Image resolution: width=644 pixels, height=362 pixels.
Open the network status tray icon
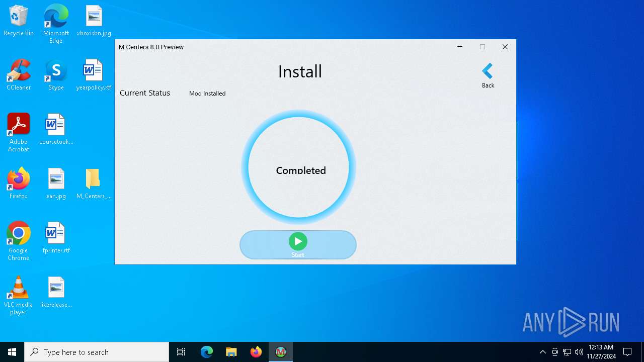click(567, 352)
